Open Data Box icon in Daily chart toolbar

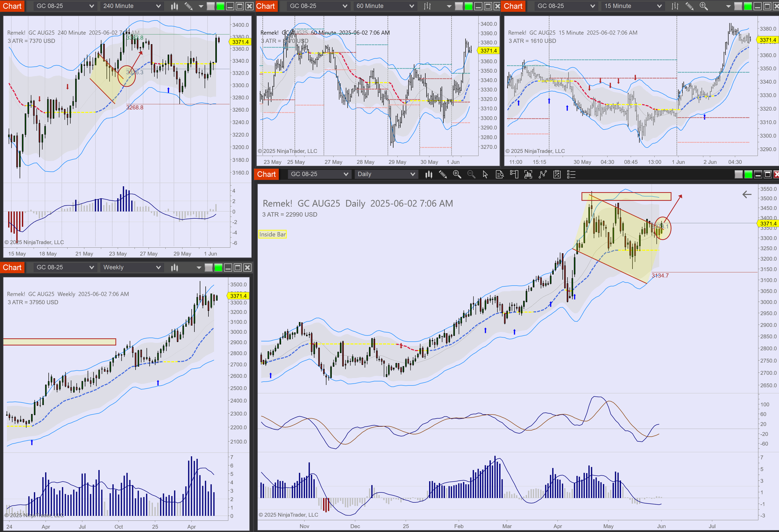point(499,174)
